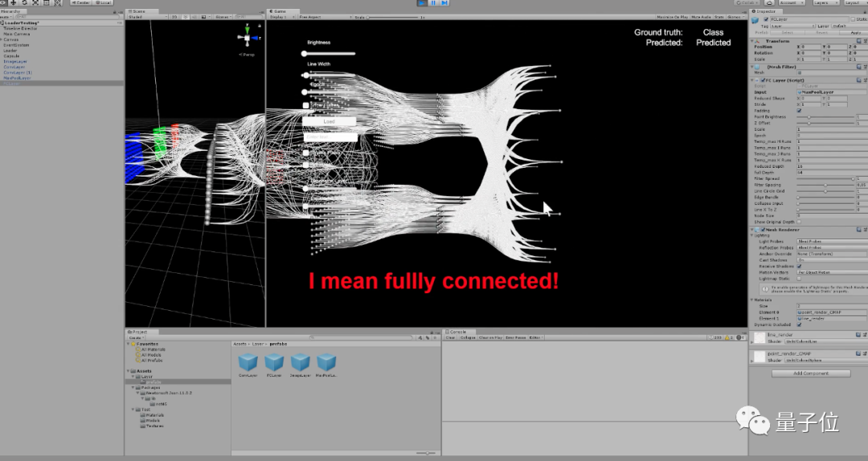Toggle the Show Original Depth checkbox

[799, 222]
